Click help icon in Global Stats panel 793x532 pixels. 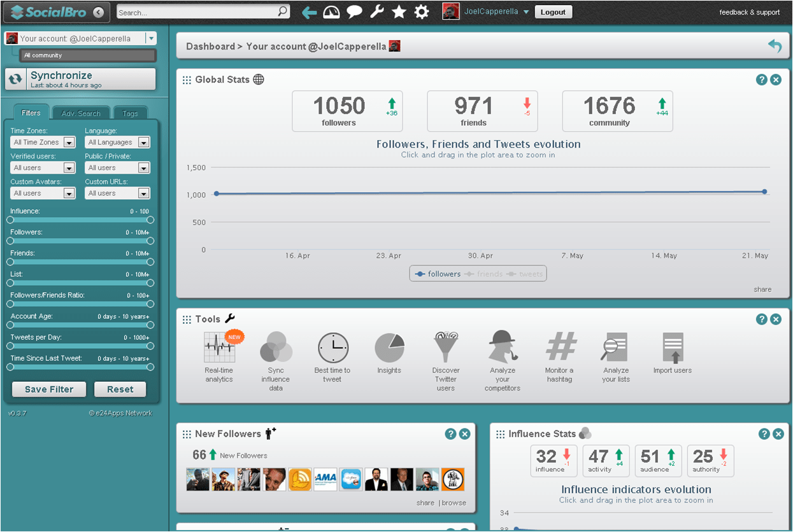tap(762, 80)
